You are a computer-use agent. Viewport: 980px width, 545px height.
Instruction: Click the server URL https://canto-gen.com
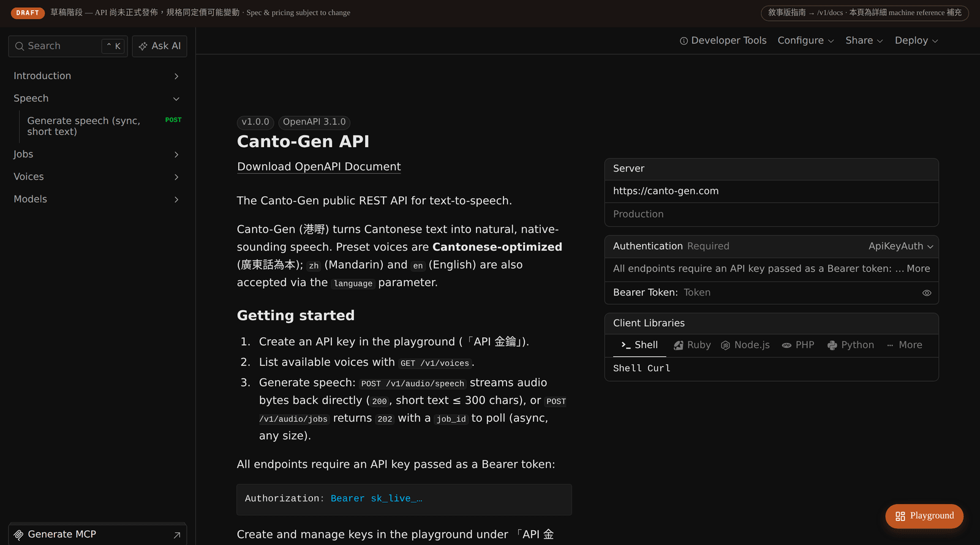click(x=666, y=191)
